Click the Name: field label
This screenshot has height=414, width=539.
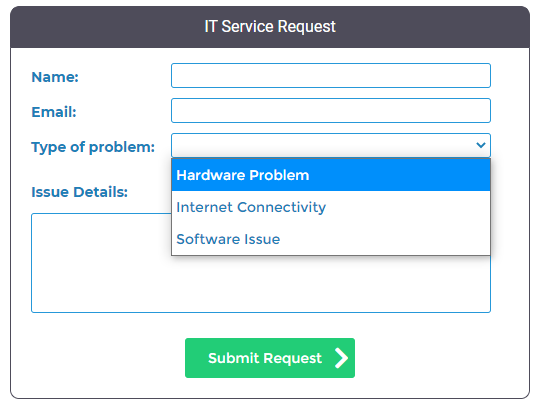[x=55, y=77]
